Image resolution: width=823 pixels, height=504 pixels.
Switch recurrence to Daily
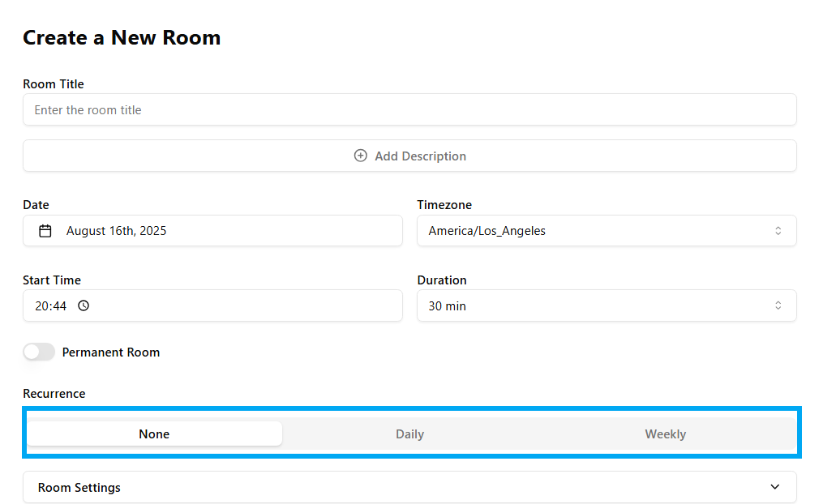(x=409, y=434)
